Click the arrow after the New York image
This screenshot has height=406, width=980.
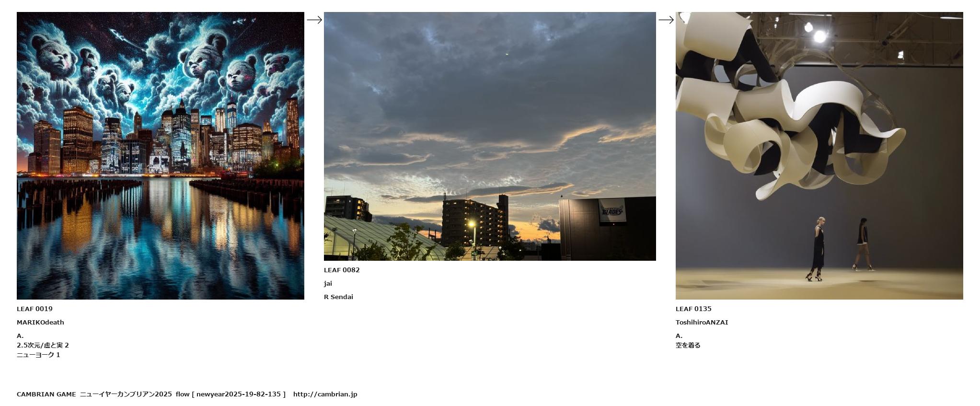point(314,20)
